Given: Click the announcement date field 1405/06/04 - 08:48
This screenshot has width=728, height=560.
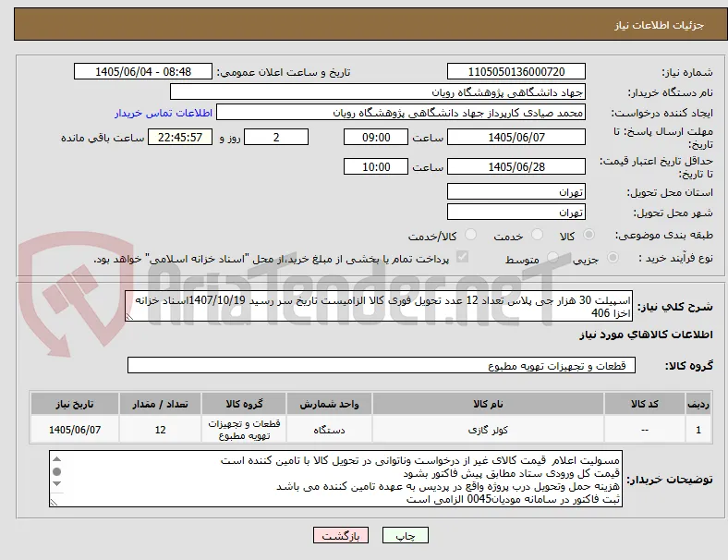Looking at the screenshot, I should [143, 72].
